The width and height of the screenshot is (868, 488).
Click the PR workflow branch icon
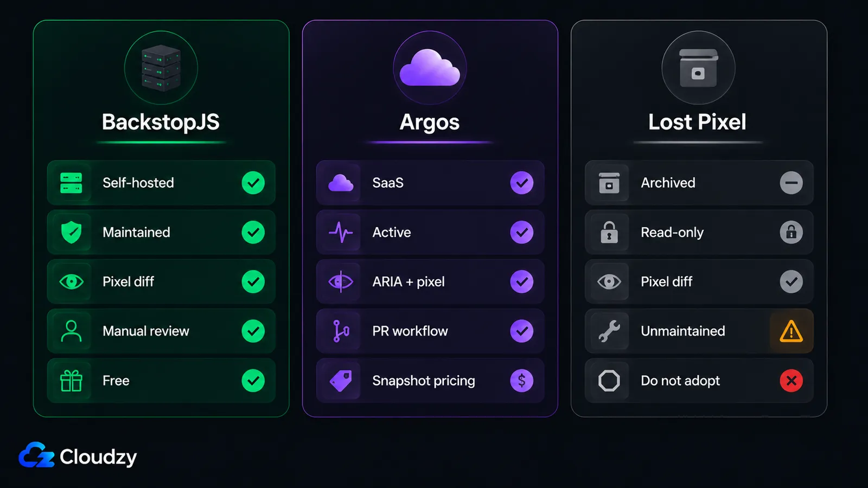point(341,331)
